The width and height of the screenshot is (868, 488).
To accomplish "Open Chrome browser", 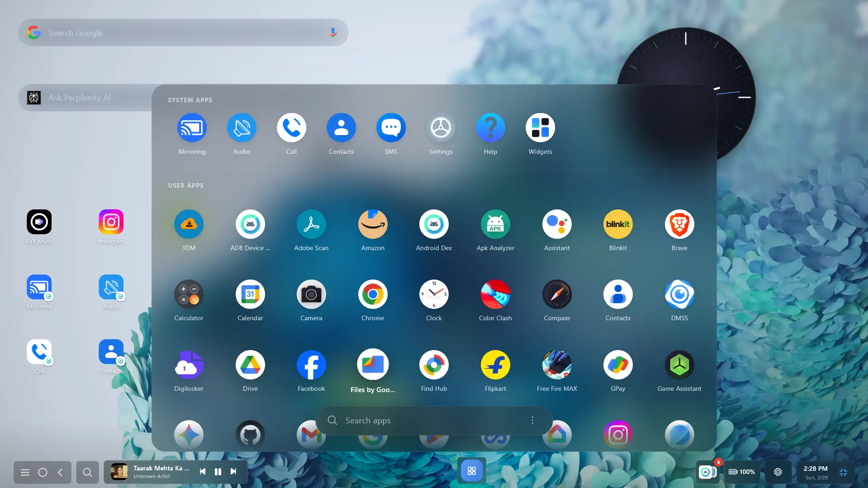I will point(373,294).
